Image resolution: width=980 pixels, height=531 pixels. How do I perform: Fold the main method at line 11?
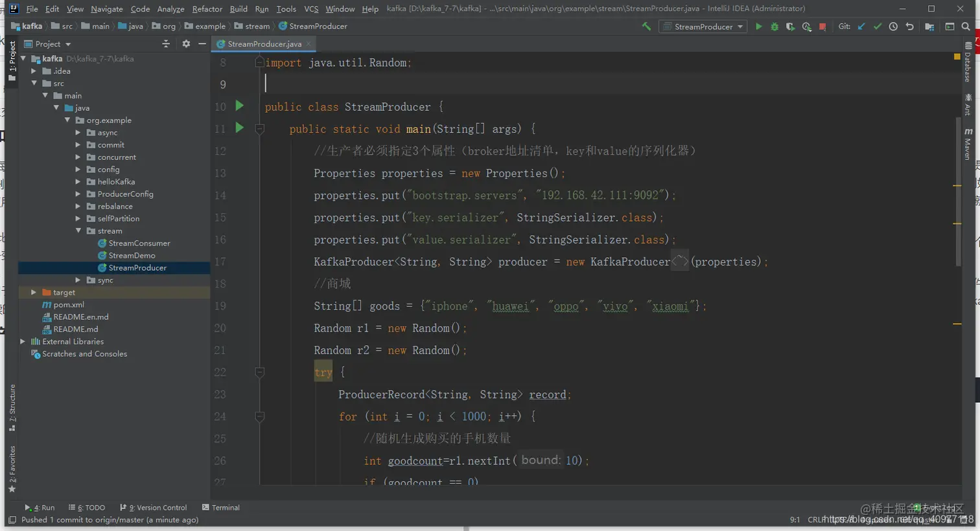260,129
